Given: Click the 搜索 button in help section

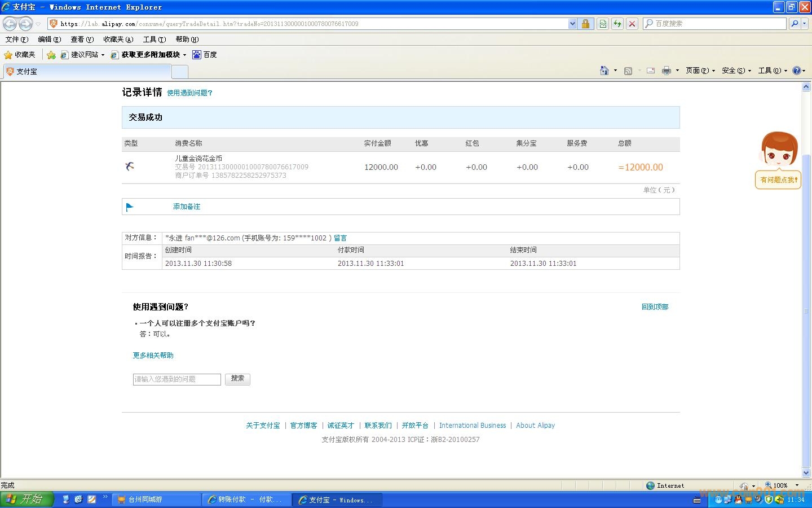Looking at the screenshot, I should [237, 379].
